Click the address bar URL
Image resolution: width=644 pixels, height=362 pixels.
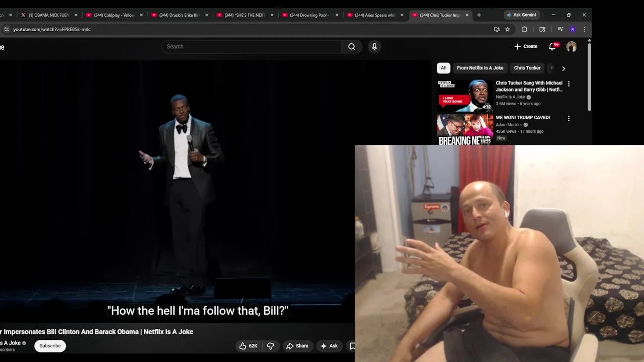pyautogui.click(x=52, y=29)
